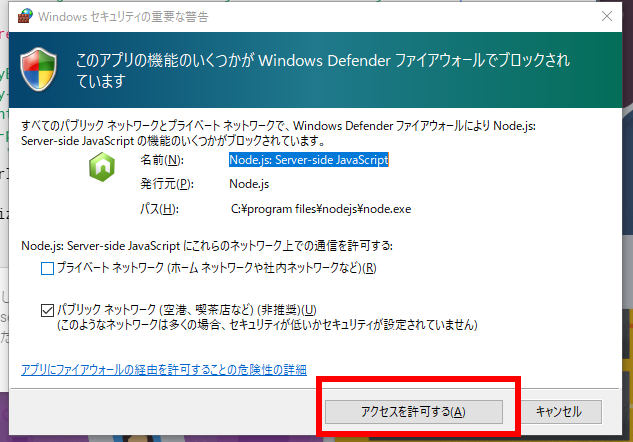Click the firewall title bar icon

click(25, 16)
